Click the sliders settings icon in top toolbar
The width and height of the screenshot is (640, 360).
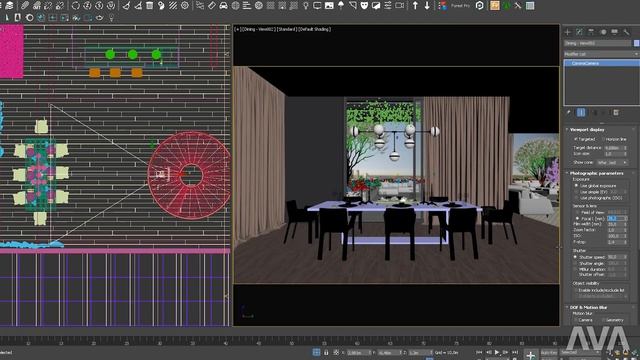[387, 6]
